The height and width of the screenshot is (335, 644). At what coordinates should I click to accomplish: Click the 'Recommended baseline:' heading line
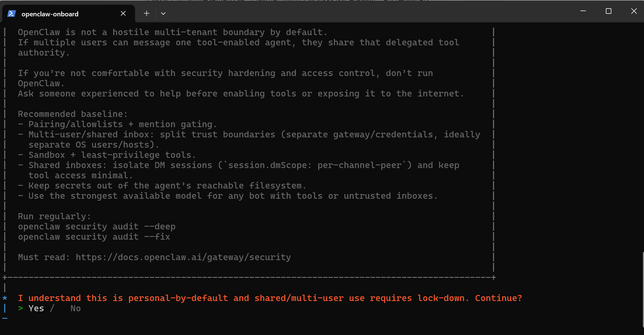[x=72, y=114]
